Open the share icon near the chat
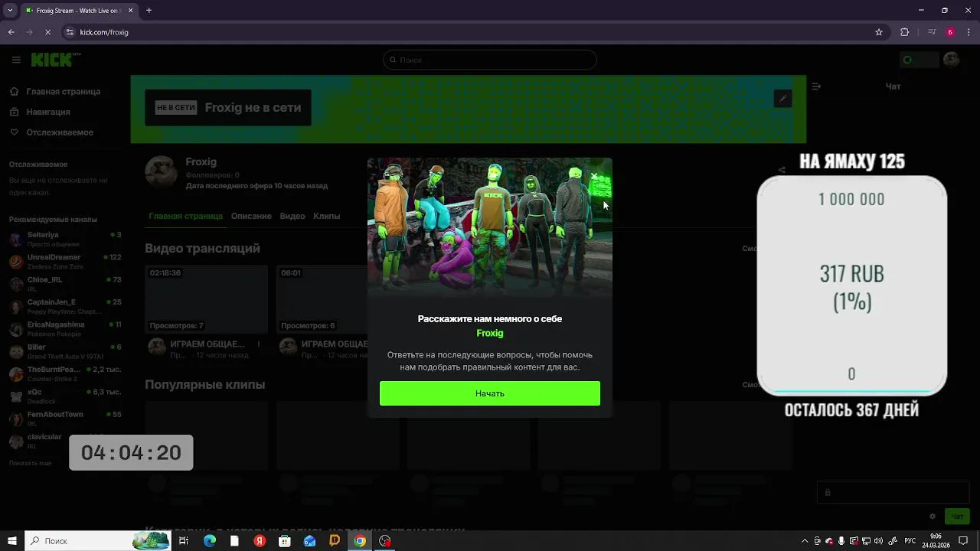The image size is (980, 551). coord(782,170)
